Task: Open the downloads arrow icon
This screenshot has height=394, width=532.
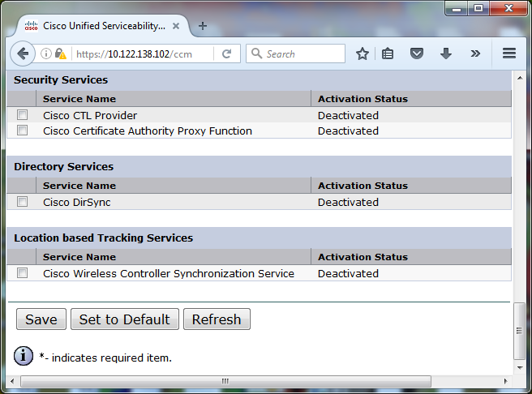Action: click(446, 54)
